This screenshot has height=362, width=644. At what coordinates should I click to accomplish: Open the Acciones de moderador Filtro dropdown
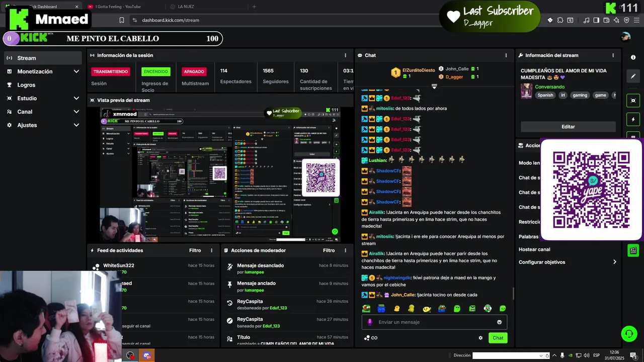tap(329, 250)
